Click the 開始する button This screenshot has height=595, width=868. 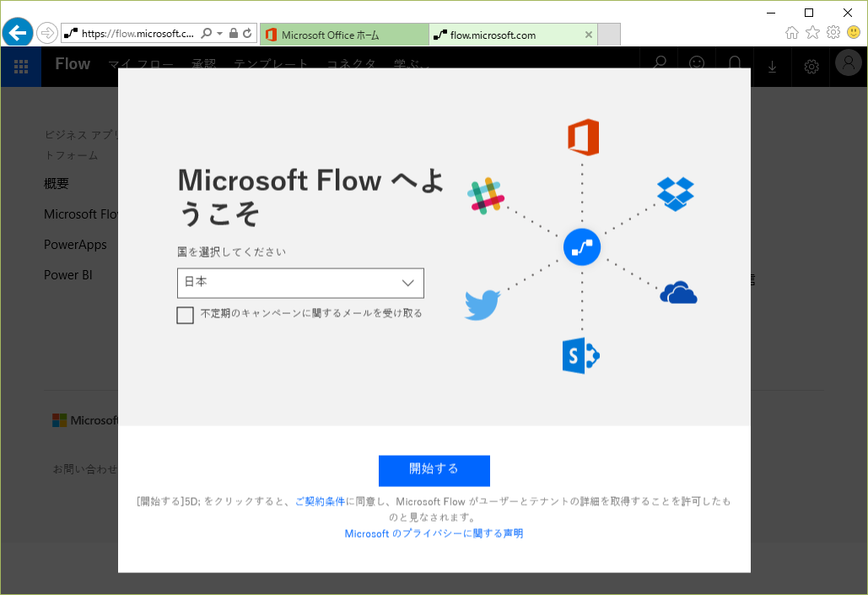[434, 470]
